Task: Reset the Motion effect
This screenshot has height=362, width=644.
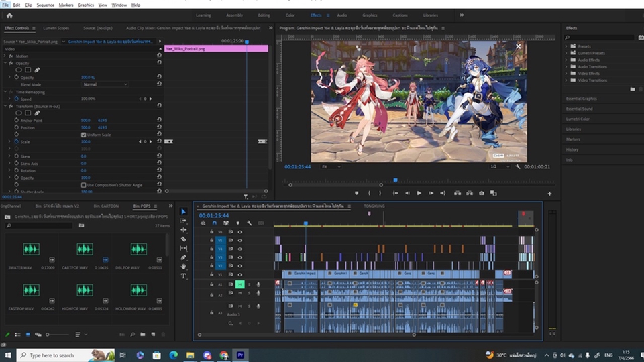Action: (x=159, y=56)
